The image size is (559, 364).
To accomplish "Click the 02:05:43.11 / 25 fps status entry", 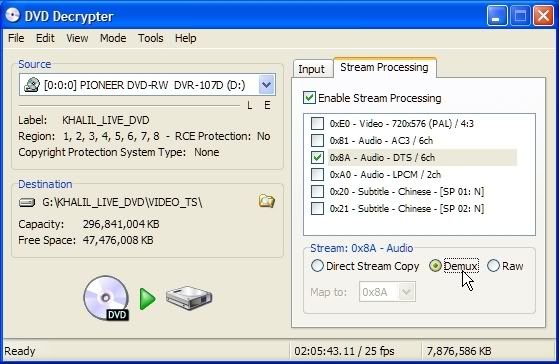I will 344,351.
